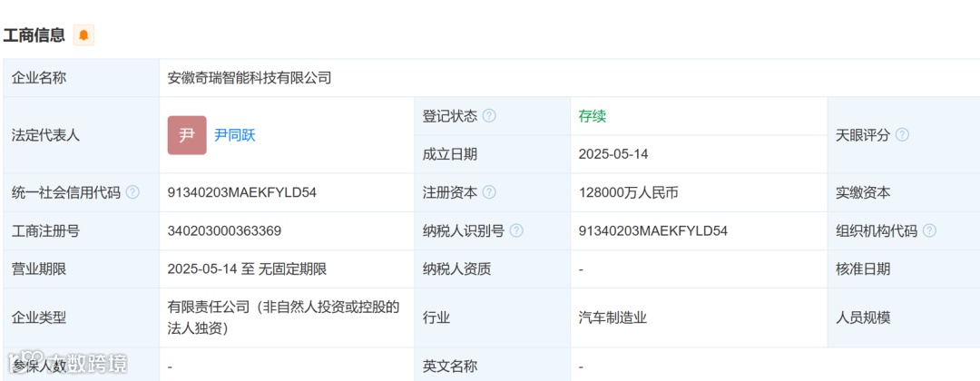This screenshot has height=381, width=980.
Task: Open legal representative link 尹同跃
Action: (235, 135)
